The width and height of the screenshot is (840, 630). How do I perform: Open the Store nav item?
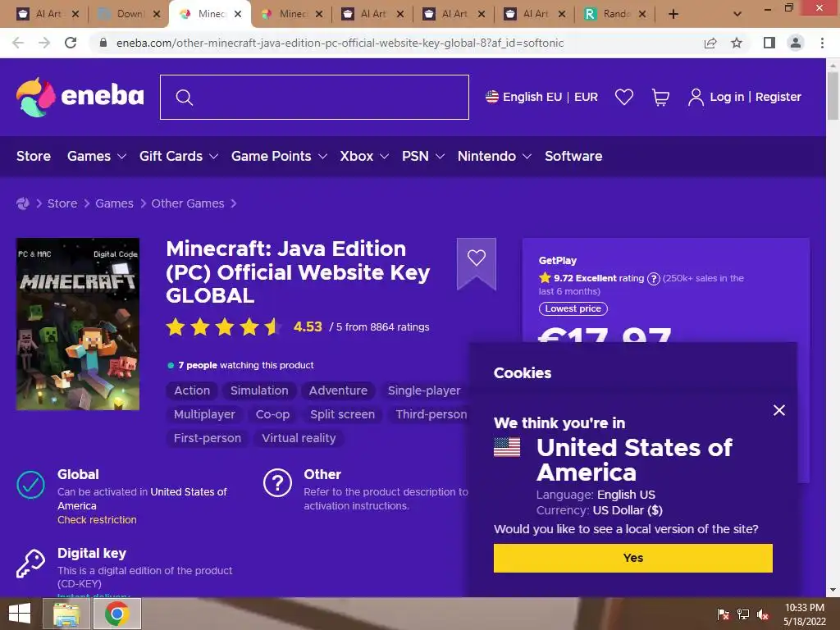33,157
